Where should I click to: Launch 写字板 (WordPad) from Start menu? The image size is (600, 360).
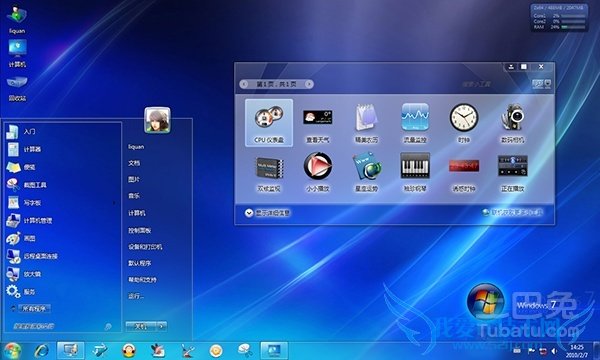pos(61,203)
